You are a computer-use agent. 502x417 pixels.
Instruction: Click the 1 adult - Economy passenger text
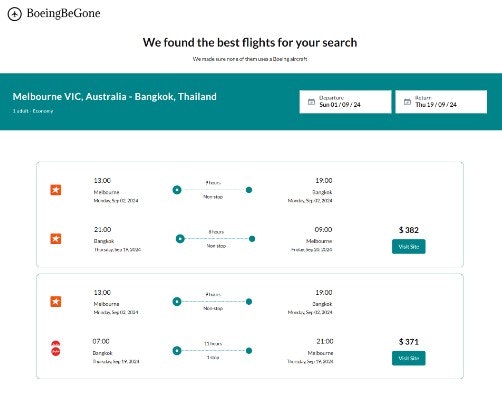tap(33, 111)
